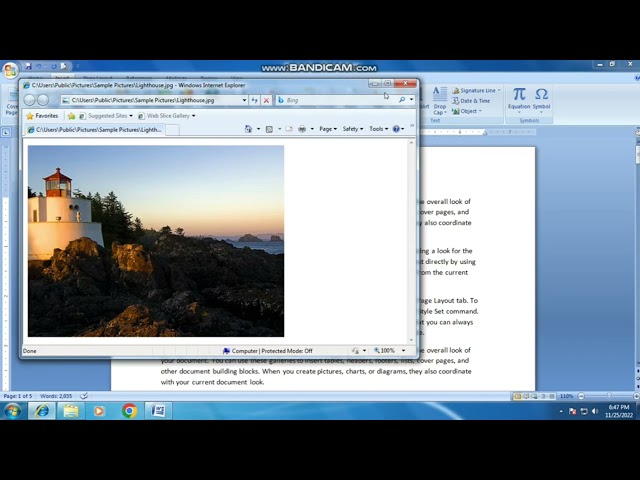
Task: Click the IE vertical scrollbar down arrow
Action: 411,340
